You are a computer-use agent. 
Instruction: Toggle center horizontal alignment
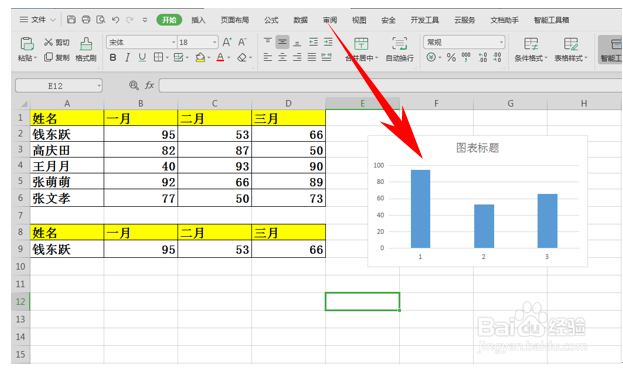(x=282, y=58)
